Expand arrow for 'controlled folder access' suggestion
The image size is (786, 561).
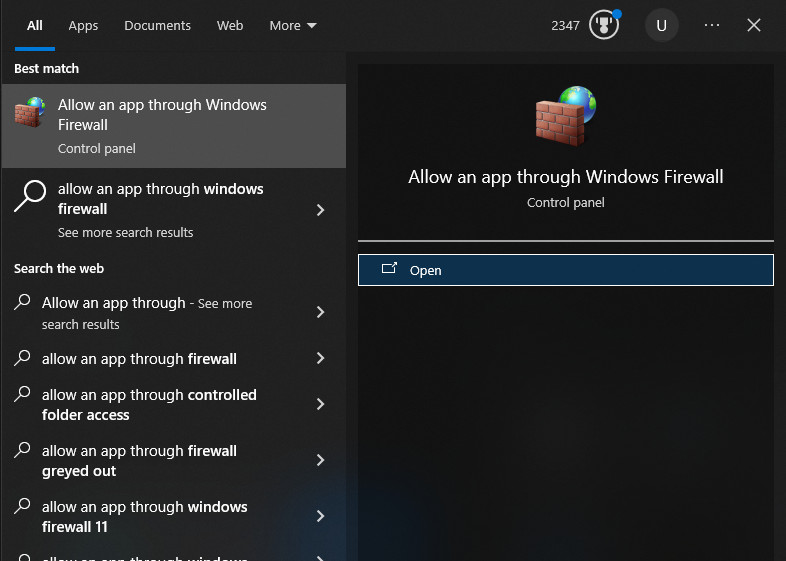coord(320,404)
